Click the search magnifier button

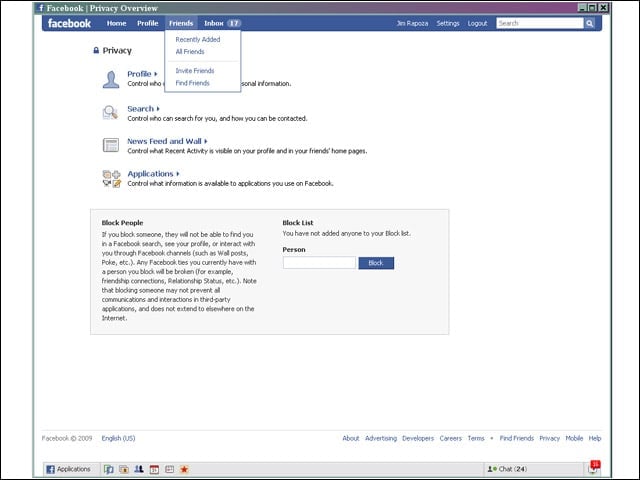pyautogui.click(x=589, y=23)
